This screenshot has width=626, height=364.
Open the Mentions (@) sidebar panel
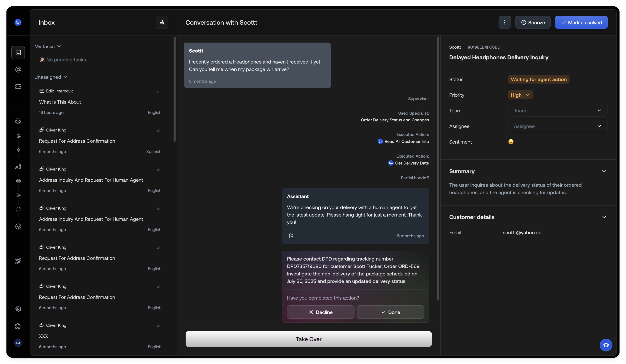tap(18, 70)
